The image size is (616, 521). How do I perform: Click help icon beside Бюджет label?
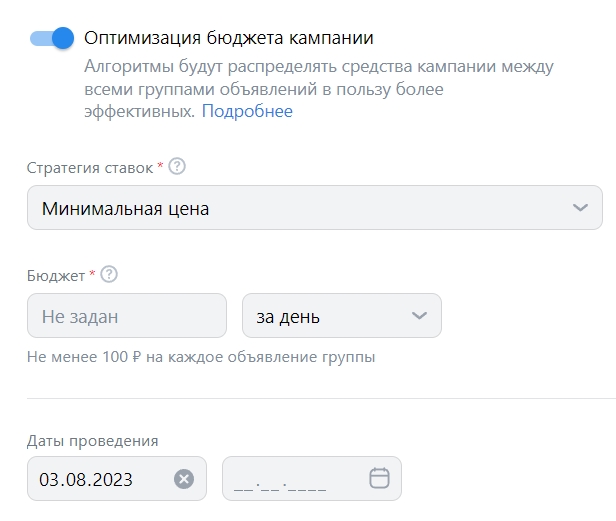pos(109,274)
